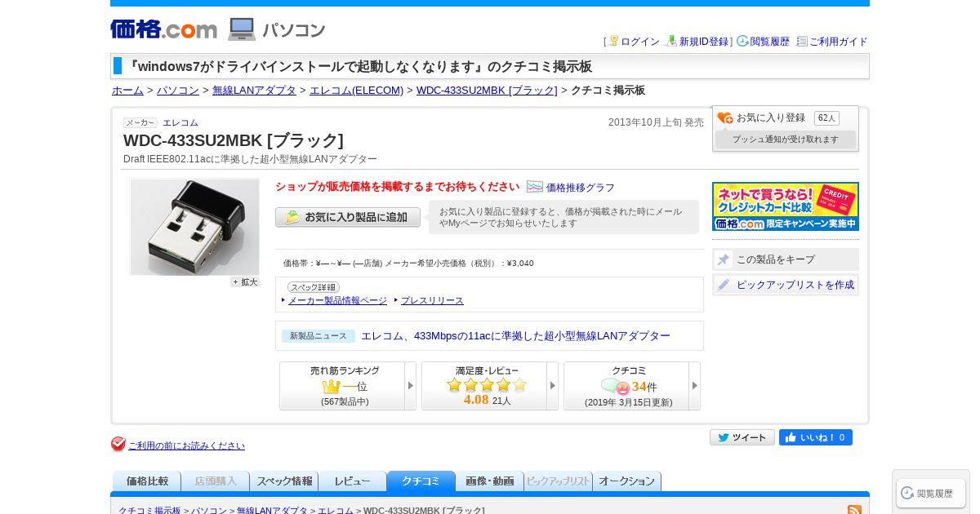Click the clock icon beside the header 閲覧履歴 link

click(x=742, y=41)
